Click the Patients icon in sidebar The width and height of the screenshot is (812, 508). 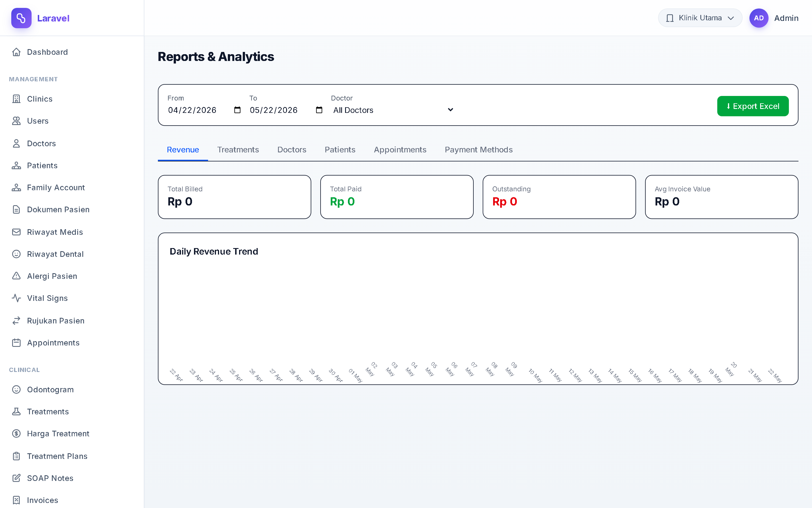coord(16,166)
